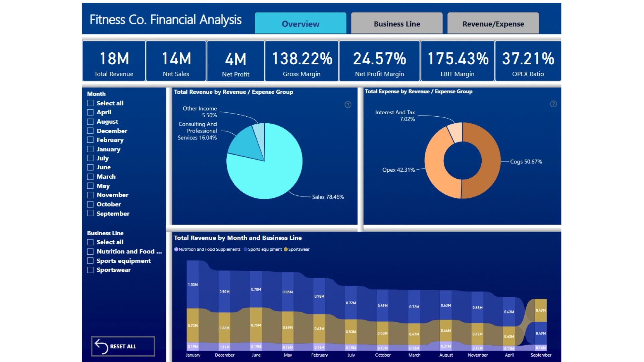The width and height of the screenshot is (644, 362).
Task: Filter by Sports equipment business line
Action: click(90, 260)
